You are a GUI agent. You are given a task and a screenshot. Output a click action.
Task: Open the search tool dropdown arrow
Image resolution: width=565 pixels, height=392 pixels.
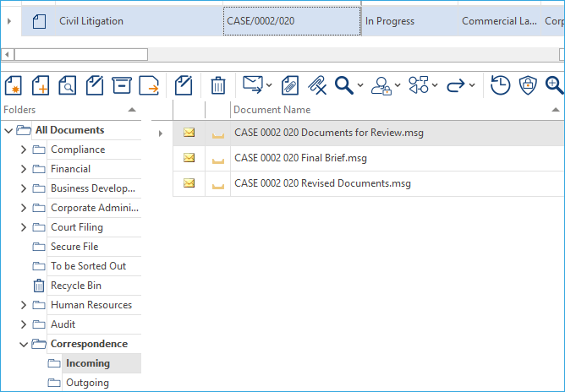click(360, 85)
